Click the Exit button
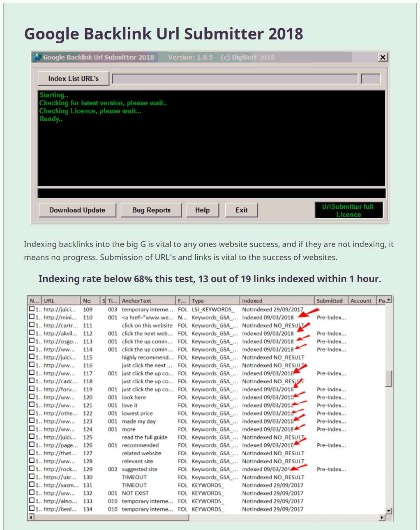420x530 pixels. pos(241,210)
